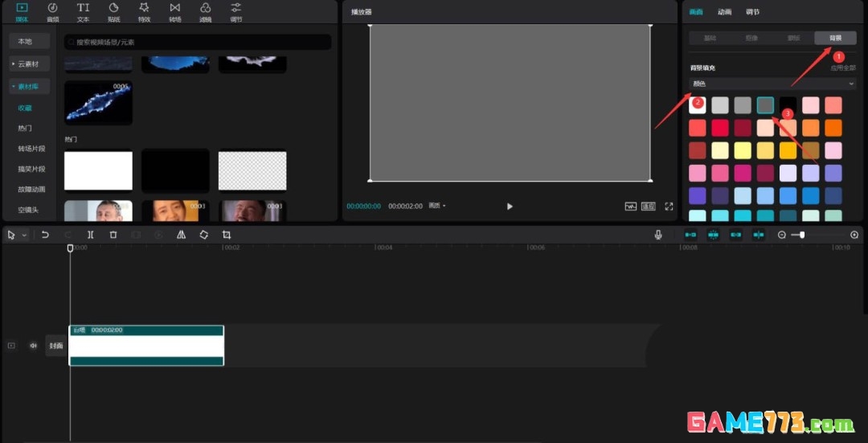
Task: Click the 封面 cover button on the track
Action: coord(56,346)
